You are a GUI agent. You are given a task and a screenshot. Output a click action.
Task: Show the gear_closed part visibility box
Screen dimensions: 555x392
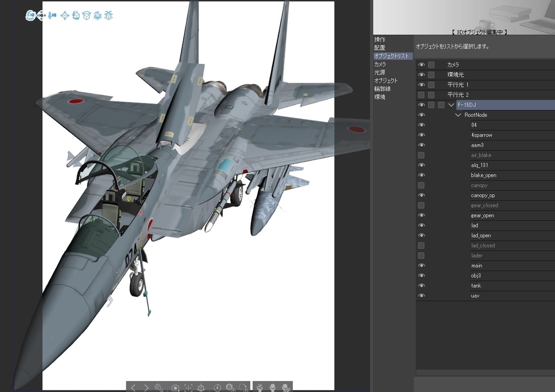tap(421, 205)
